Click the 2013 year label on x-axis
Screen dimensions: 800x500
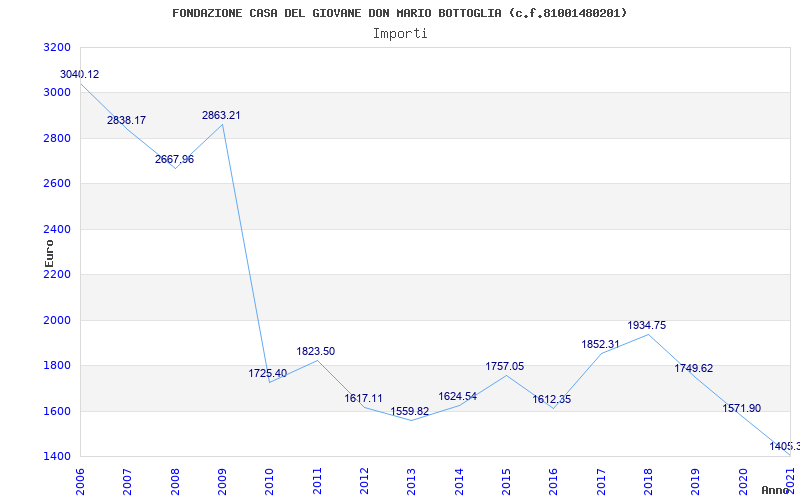point(412,482)
